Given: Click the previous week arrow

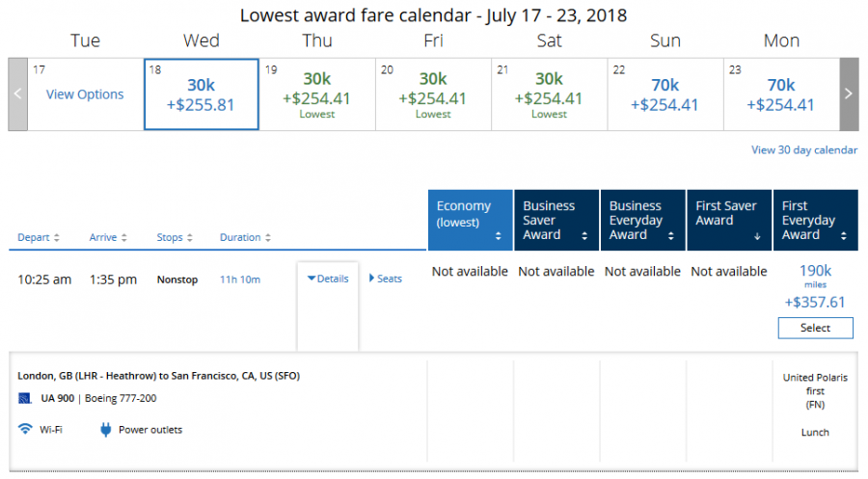Looking at the screenshot, I should [17, 94].
